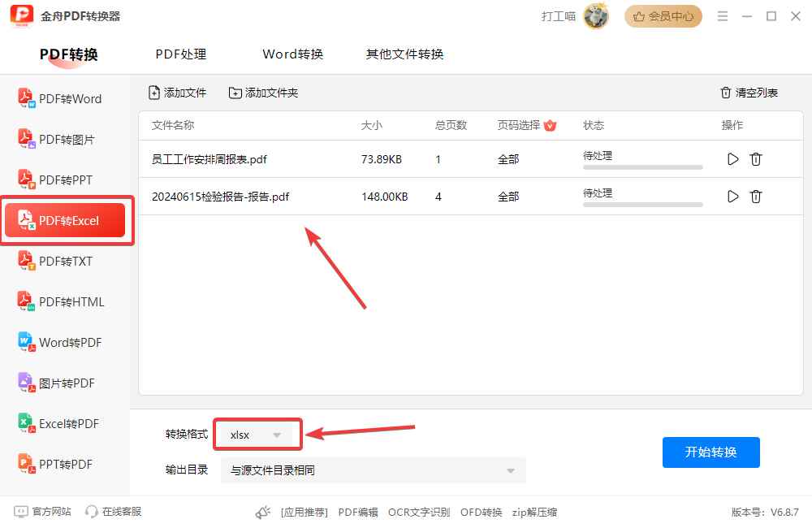Clear the list with 清空列表
This screenshot has width=812, height=528.
coord(749,93)
